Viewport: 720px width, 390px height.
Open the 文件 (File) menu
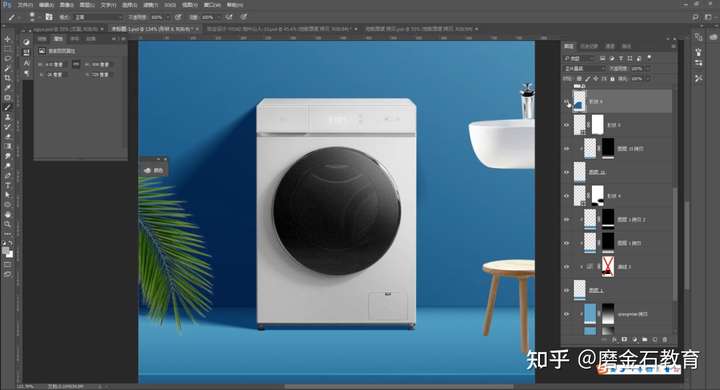tap(24, 5)
